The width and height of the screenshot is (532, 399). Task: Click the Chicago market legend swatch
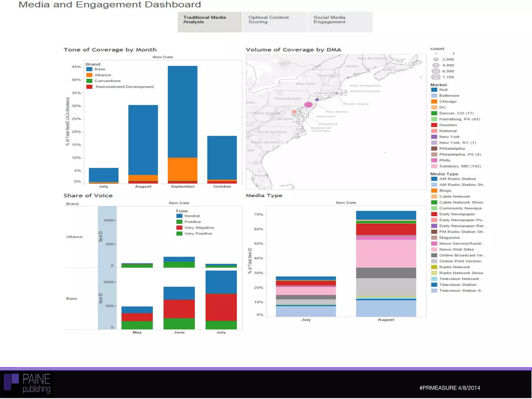[x=434, y=102]
